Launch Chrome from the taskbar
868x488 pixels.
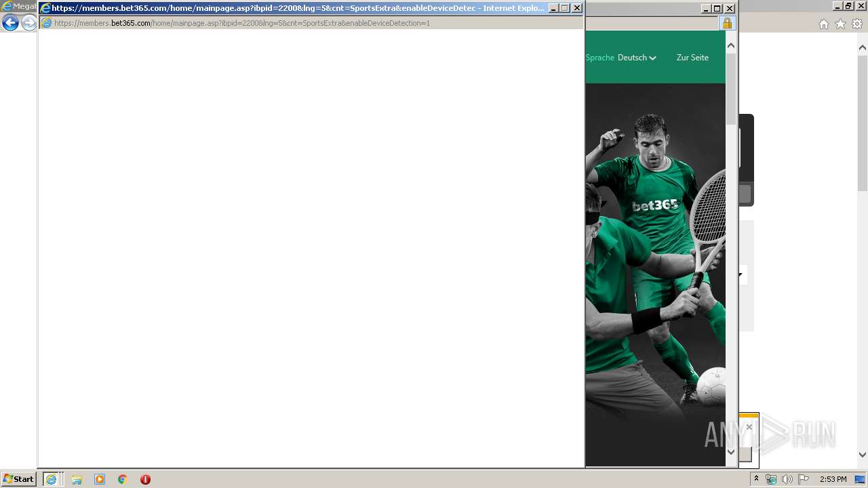[123, 479]
